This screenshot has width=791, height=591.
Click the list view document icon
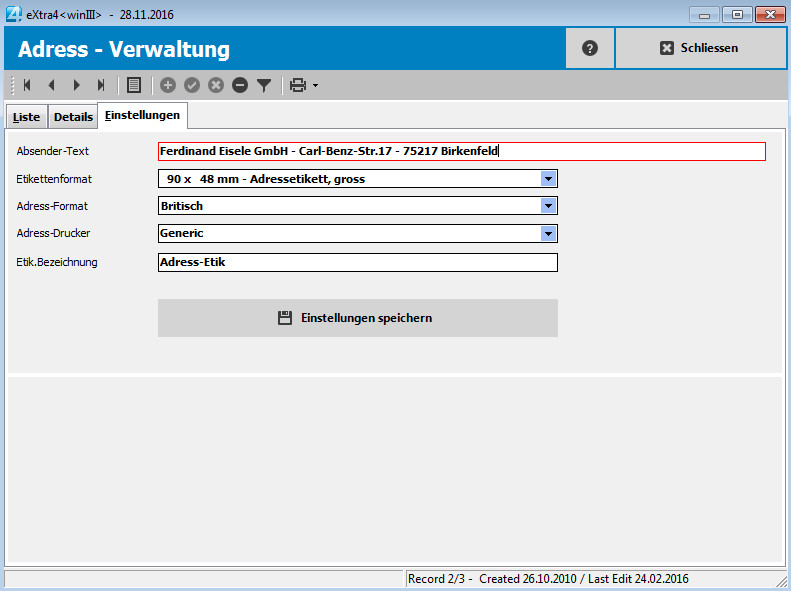(x=134, y=86)
